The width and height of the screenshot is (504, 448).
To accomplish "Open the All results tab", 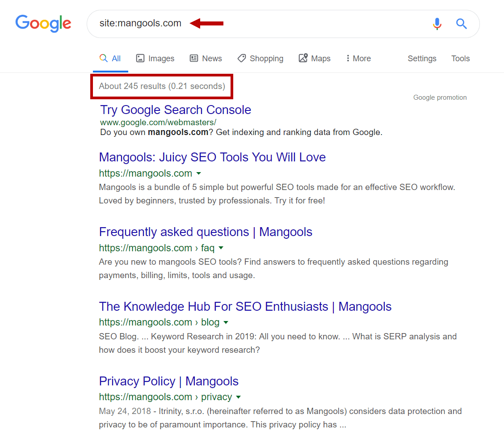I will 110,59.
